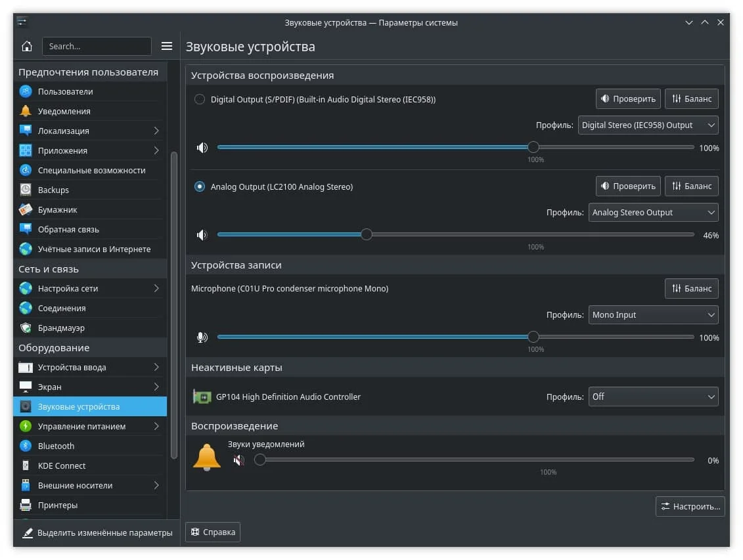This screenshot has width=743, height=560.
Task: Open the Mono Input profile dropdown
Action: click(x=653, y=314)
